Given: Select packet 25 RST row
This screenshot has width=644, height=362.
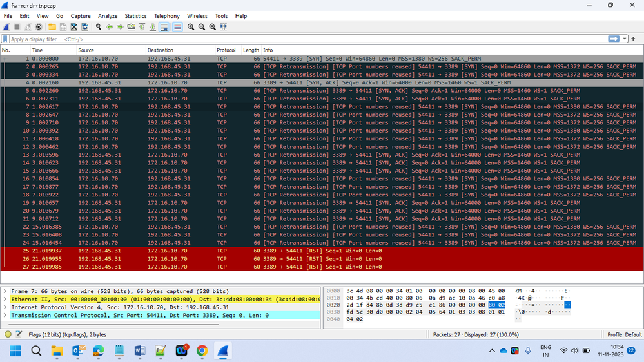Looking at the screenshot, I should tap(322, 251).
